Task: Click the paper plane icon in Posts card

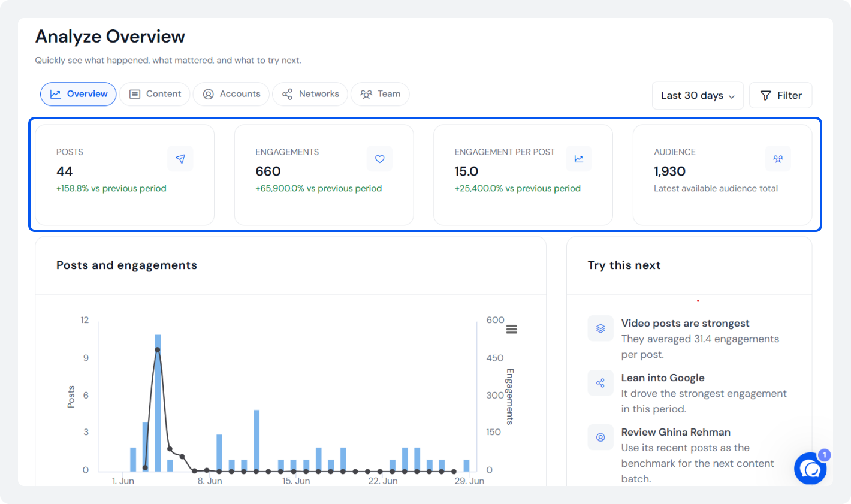Action: pos(180,159)
